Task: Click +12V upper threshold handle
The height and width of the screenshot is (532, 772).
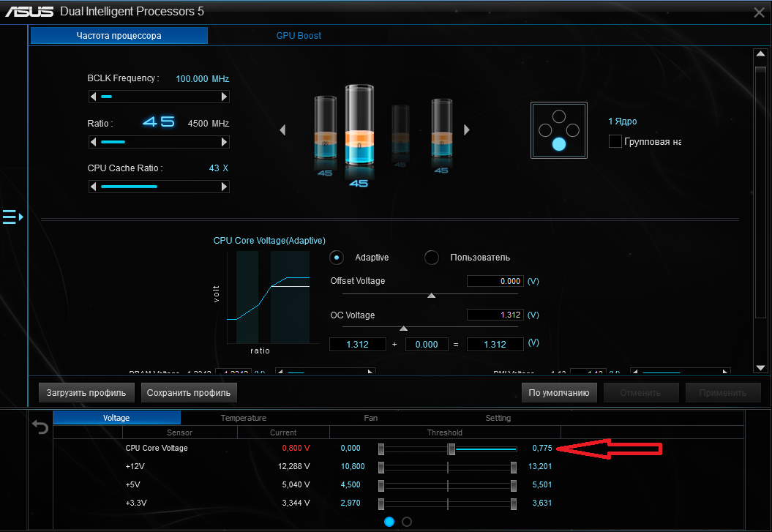Action: [514, 467]
